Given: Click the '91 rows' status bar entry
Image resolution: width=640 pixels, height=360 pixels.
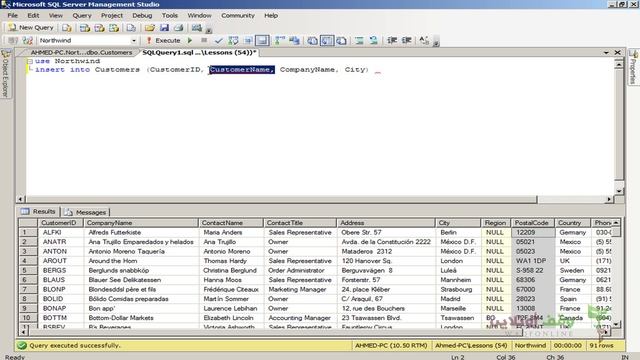Looking at the screenshot, I should point(601,345).
